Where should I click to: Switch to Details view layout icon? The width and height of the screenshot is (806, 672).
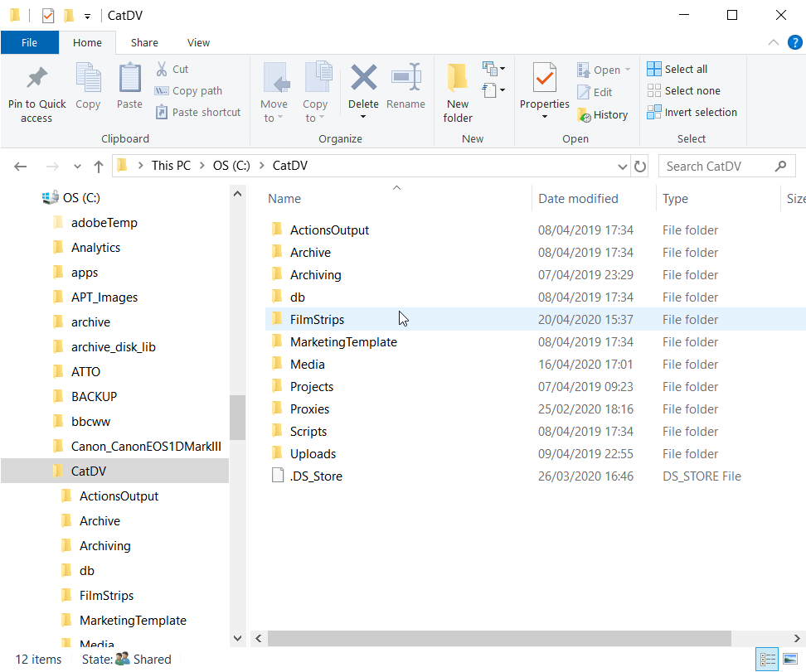[x=767, y=659]
